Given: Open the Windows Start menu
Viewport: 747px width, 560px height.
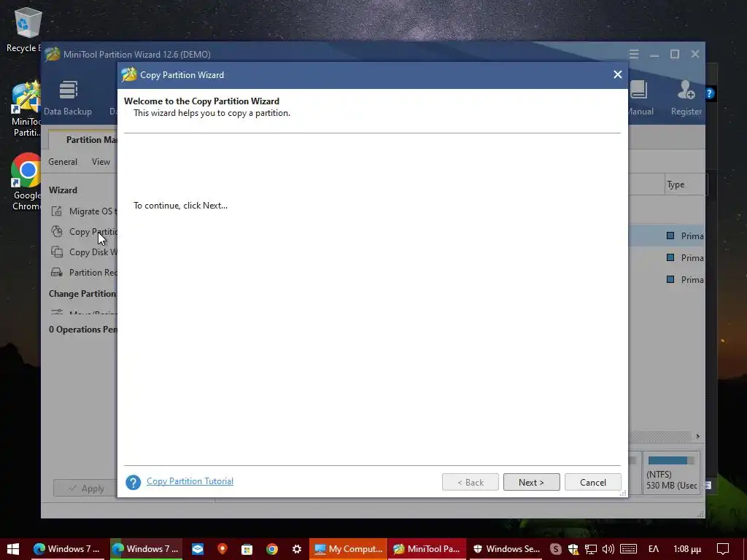Looking at the screenshot, I should (x=13, y=549).
